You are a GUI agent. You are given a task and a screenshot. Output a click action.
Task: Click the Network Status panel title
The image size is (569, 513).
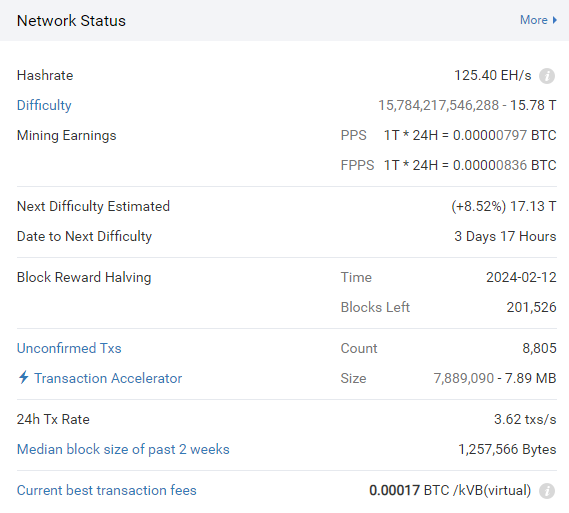(71, 21)
